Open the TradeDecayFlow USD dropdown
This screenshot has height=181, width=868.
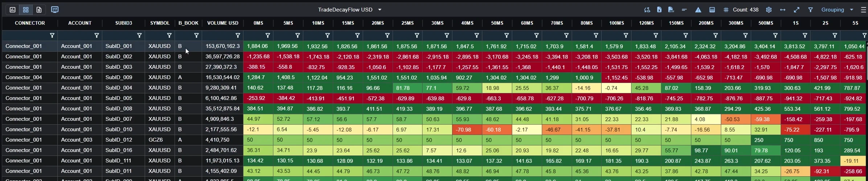coord(350,10)
